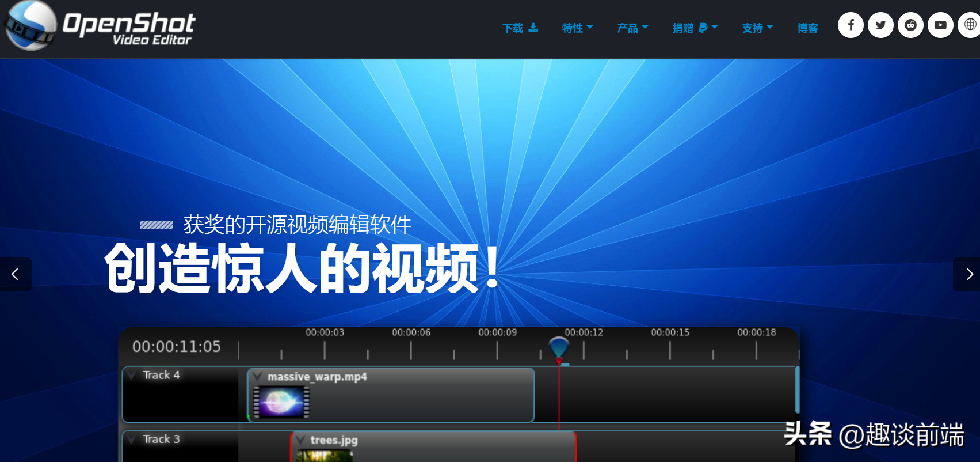This screenshot has height=462, width=980.
Task: Expand the Track 4 chevron
Action: point(132,375)
